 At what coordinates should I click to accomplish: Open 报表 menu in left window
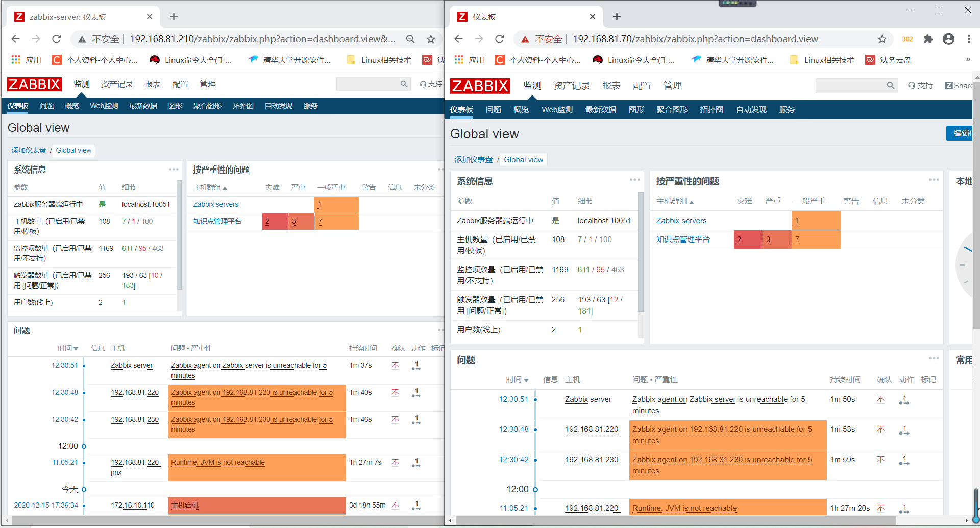click(x=152, y=84)
